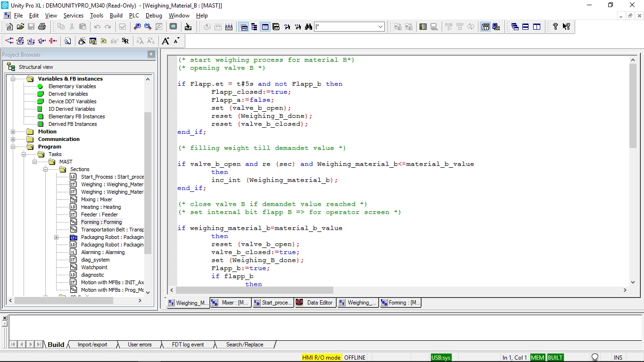Viewport: 644px width, 362px height.
Task: Switch to the Mixer editor tab
Action: point(231,303)
